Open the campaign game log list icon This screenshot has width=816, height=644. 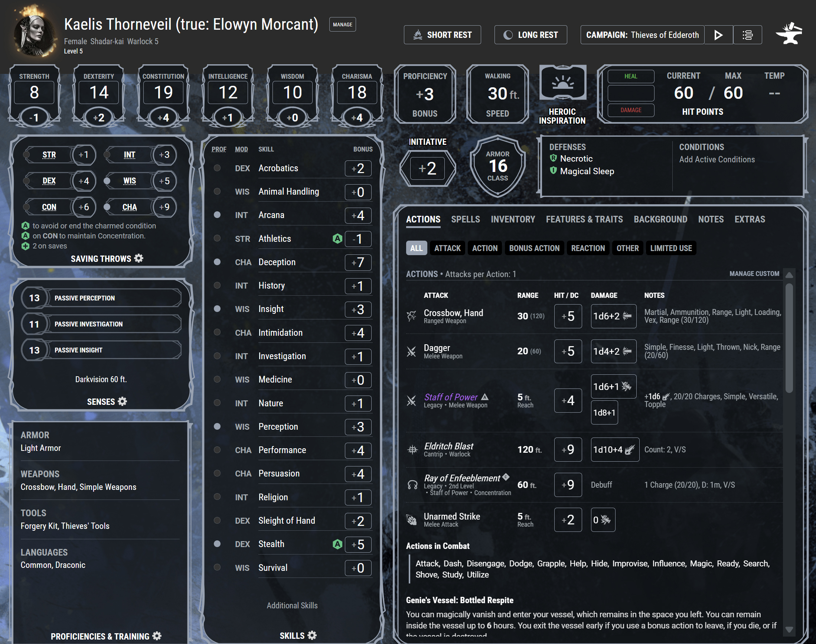747,35
